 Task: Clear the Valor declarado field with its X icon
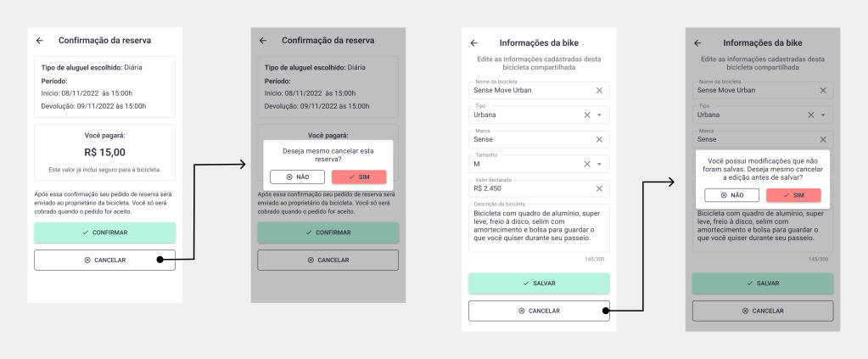tap(599, 188)
